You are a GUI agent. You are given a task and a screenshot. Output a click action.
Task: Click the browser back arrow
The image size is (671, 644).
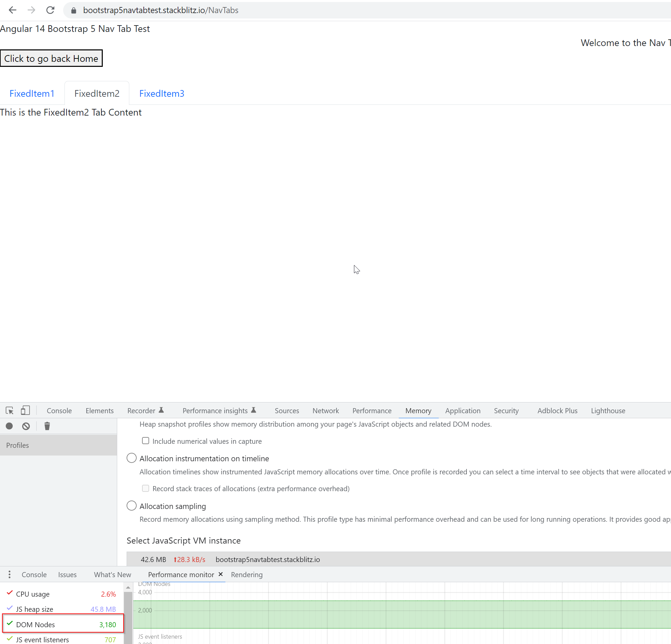click(12, 10)
